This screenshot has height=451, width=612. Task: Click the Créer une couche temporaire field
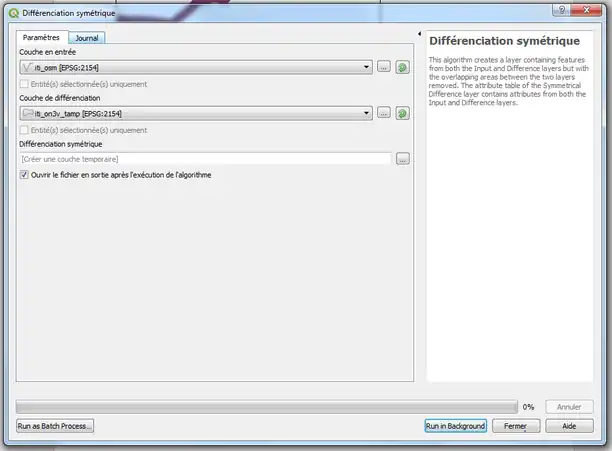[205, 159]
